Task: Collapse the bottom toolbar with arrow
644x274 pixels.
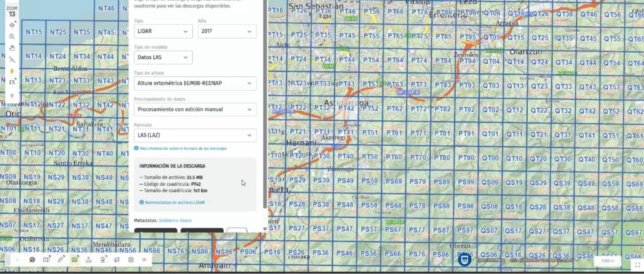Action: click(144, 260)
